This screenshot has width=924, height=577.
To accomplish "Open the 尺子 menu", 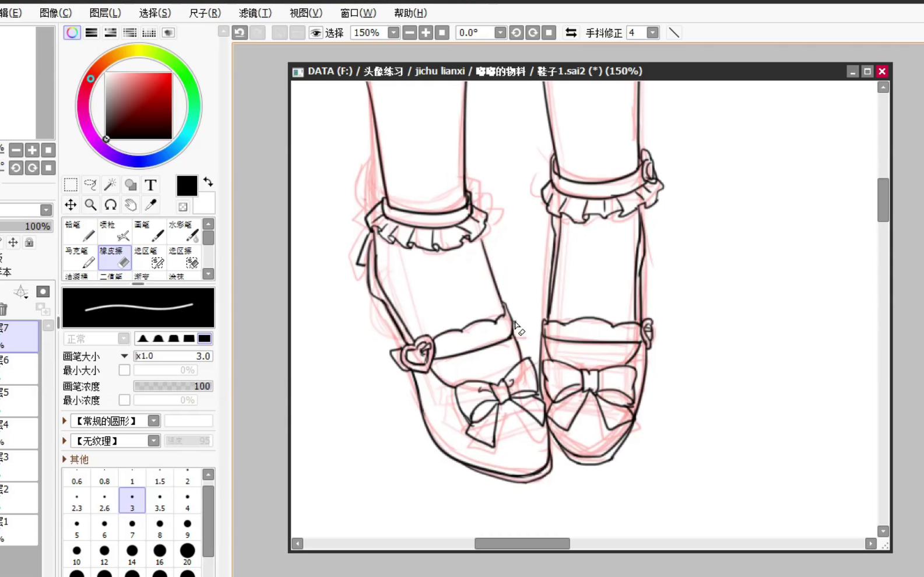I will tap(205, 13).
